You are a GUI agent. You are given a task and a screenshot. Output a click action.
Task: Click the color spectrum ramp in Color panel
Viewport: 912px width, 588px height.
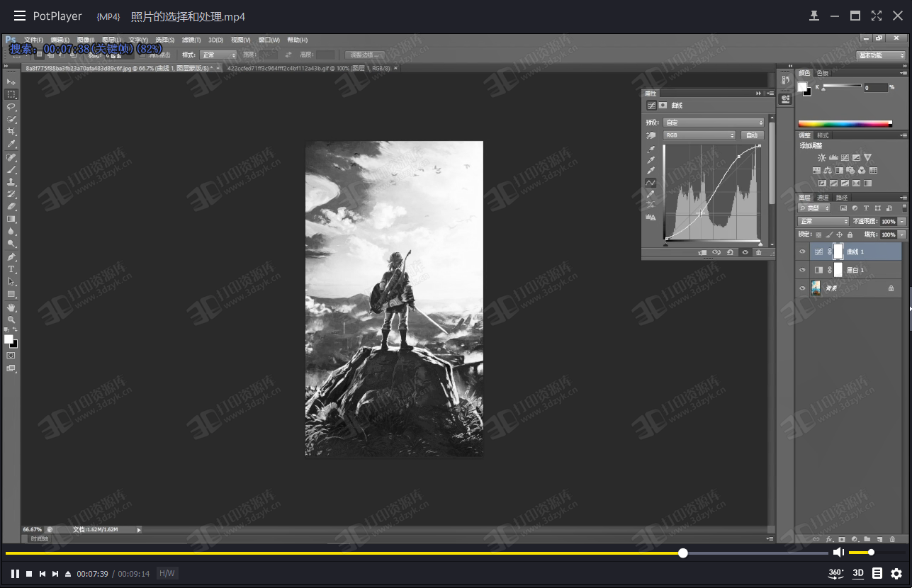pyautogui.click(x=845, y=123)
